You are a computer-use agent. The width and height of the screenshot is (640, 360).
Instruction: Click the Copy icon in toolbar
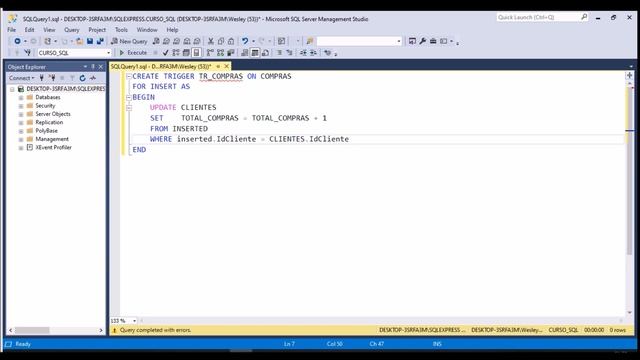click(x=221, y=41)
